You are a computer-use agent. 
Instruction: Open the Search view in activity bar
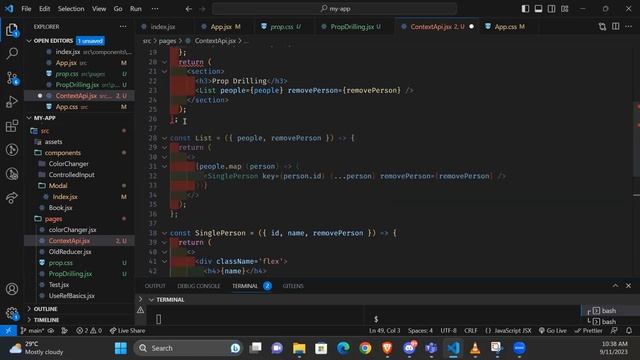pyautogui.click(x=12, y=53)
